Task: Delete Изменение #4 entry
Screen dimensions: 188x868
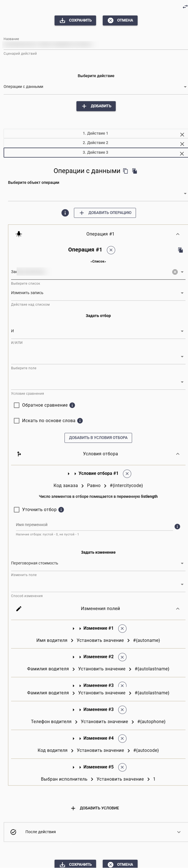Action: [x=123, y=739]
